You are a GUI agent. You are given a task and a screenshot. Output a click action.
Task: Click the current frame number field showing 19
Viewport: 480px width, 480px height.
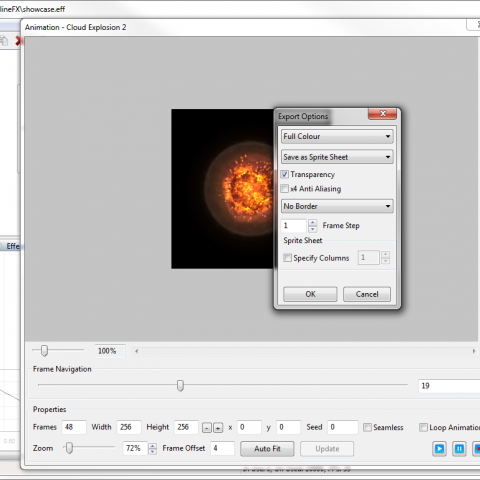click(449, 386)
